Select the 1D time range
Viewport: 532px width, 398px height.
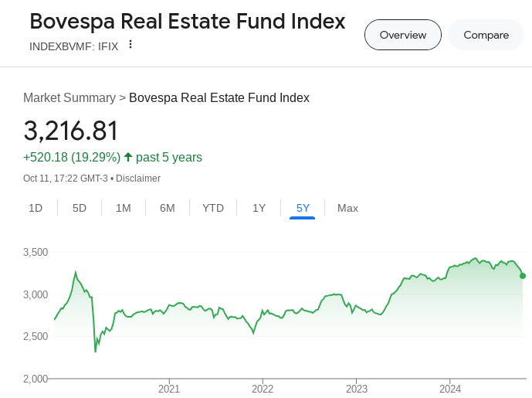(36, 208)
